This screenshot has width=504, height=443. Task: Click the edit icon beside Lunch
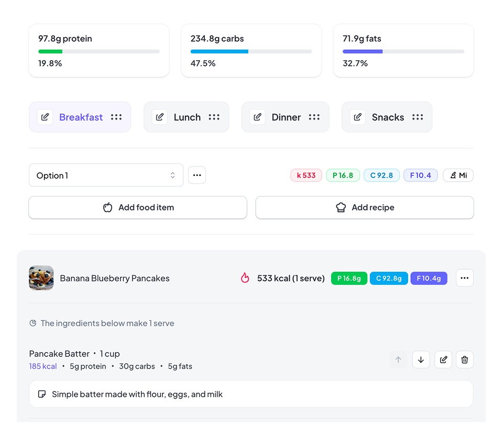click(x=160, y=117)
